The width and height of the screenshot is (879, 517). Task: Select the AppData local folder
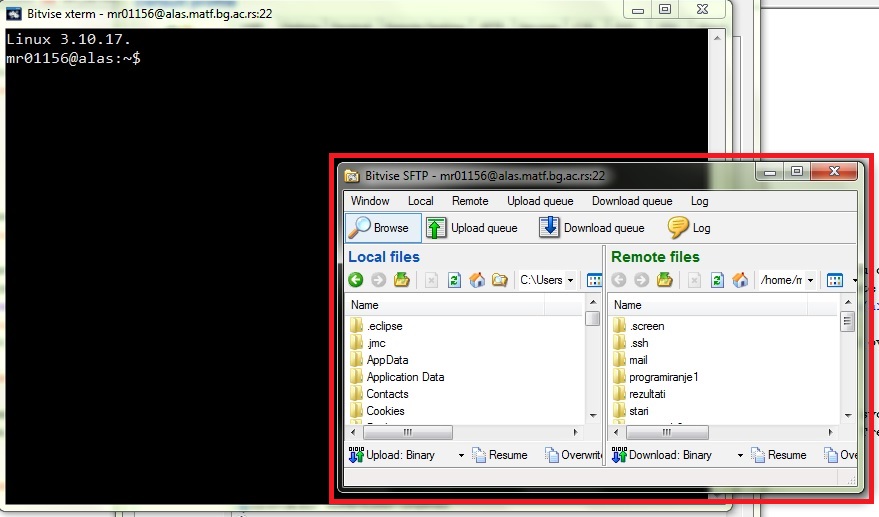[379, 359]
